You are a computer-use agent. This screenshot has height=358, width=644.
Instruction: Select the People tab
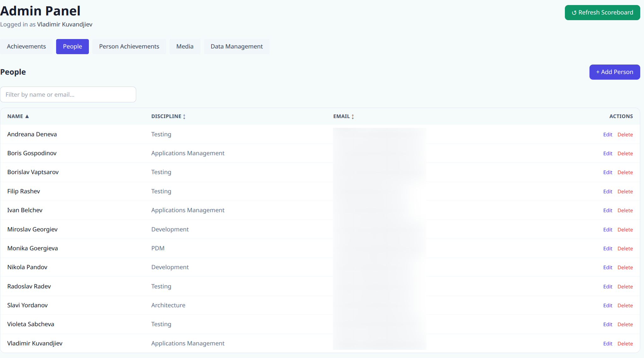[x=73, y=47]
